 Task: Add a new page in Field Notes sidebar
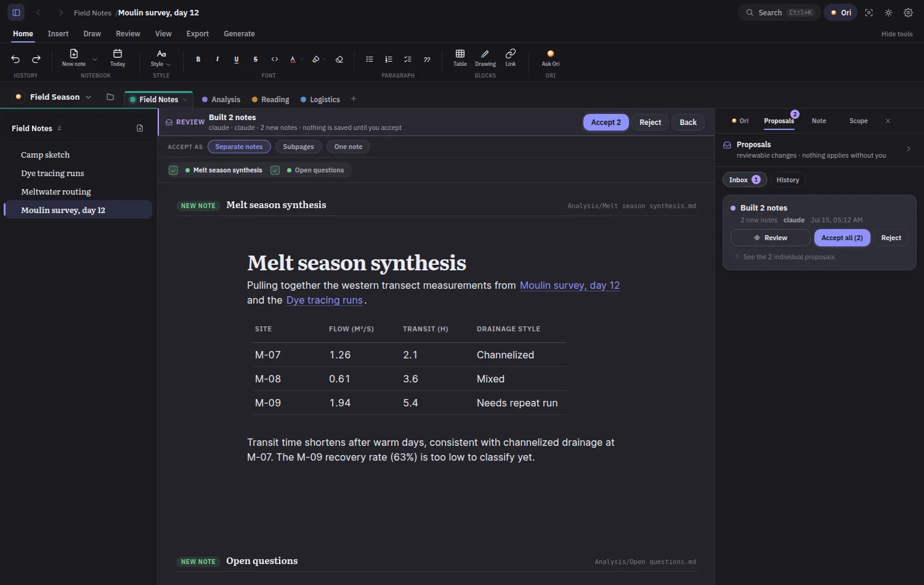coord(140,128)
